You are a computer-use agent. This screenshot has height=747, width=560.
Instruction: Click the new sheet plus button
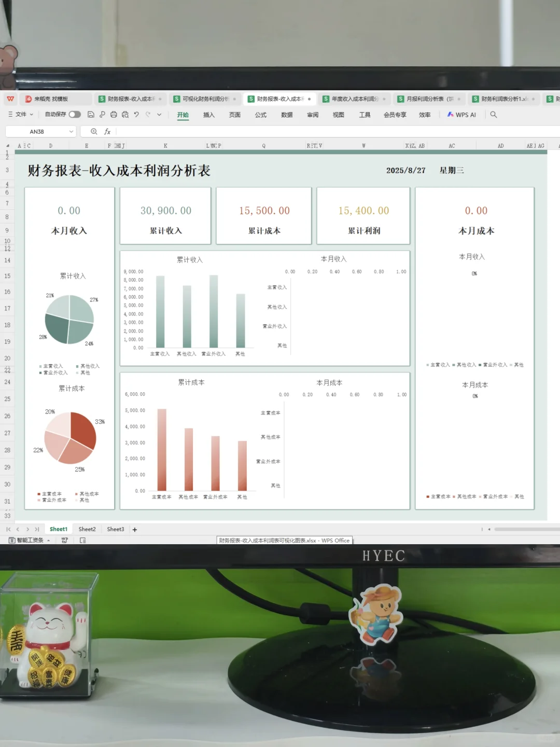point(134,530)
